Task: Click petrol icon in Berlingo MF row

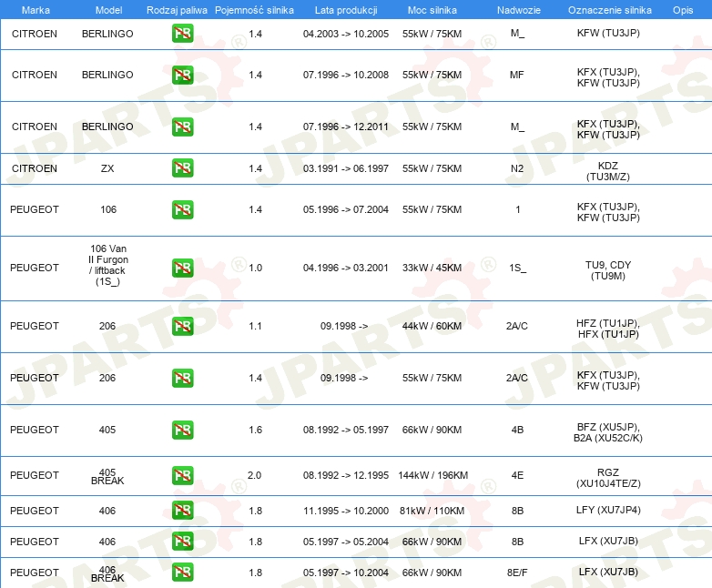Action: 182,75
